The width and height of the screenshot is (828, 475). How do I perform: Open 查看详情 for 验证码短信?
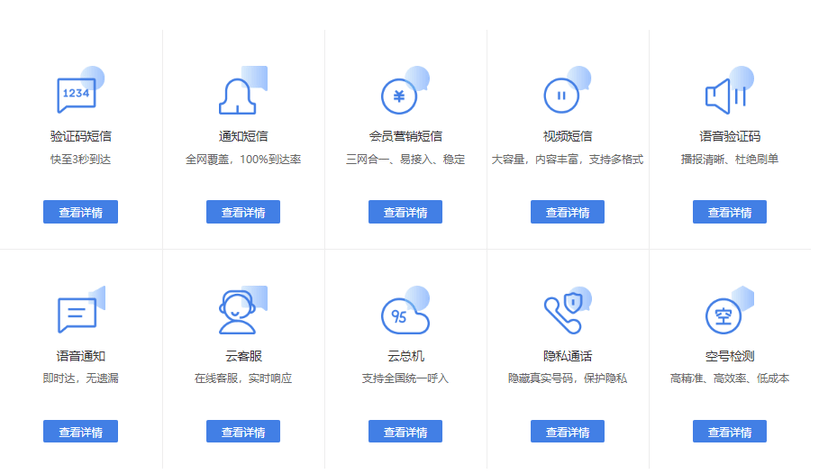80,212
